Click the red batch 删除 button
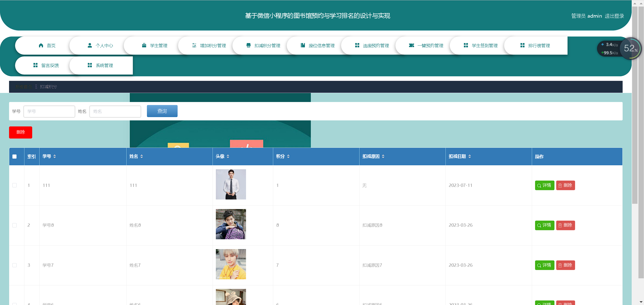This screenshot has height=305, width=644. pyautogui.click(x=21, y=132)
